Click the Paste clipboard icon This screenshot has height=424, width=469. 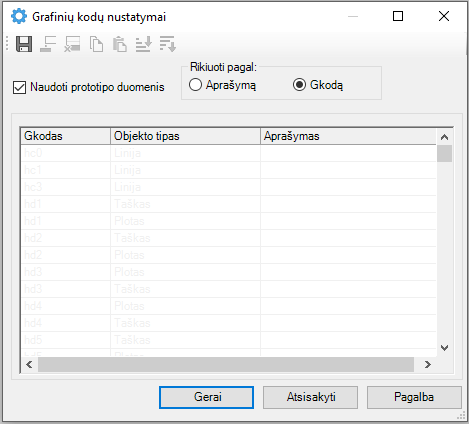click(x=120, y=44)
